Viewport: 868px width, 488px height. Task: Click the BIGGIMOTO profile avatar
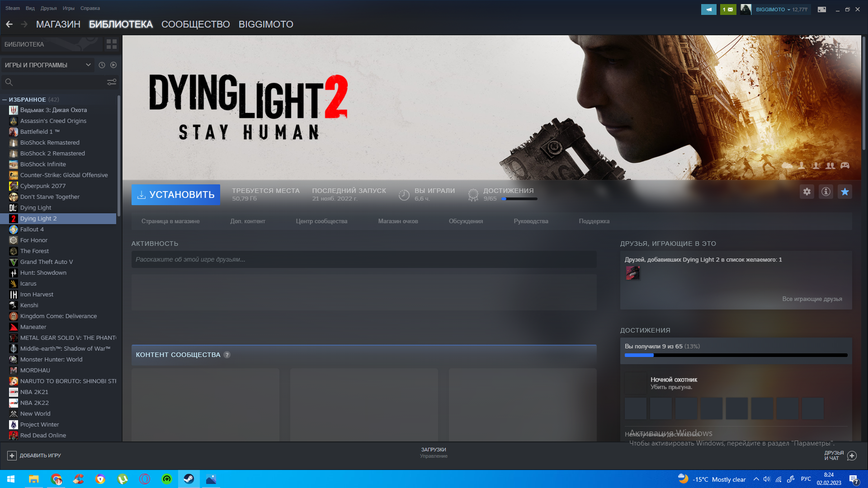click(x=745, y=9)
